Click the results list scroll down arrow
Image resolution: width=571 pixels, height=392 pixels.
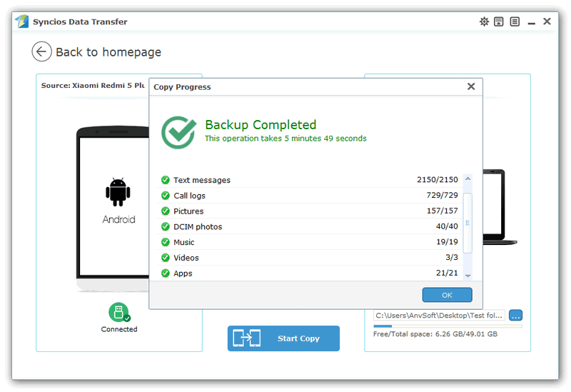click(x=468, y=276)
